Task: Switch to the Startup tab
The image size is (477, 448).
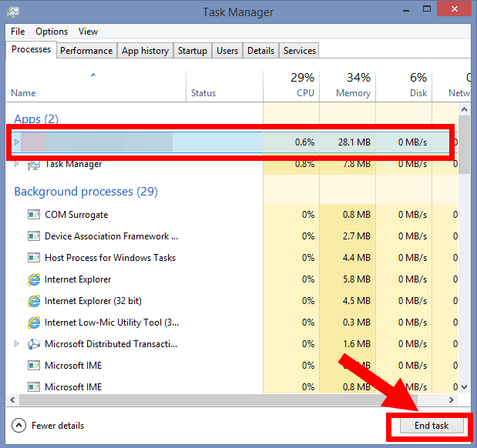Action: [x=192, y=51]
